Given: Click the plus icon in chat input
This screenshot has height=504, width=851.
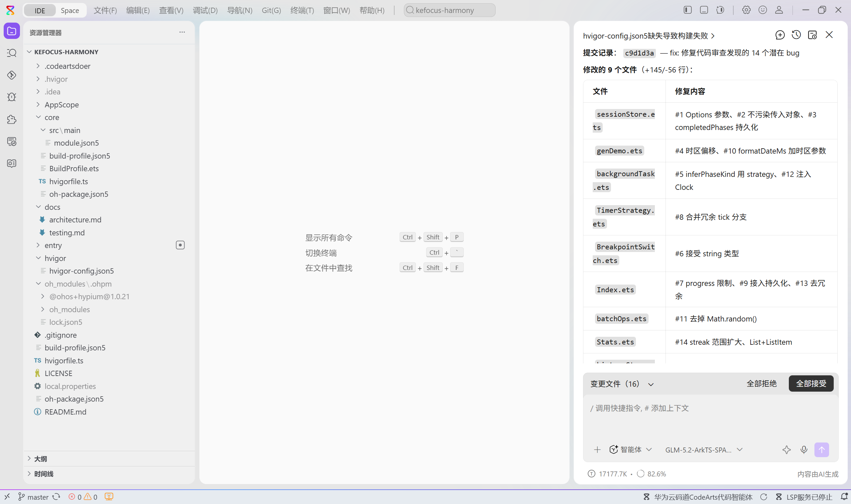Looking at the screenshot, I should (597, 450).
